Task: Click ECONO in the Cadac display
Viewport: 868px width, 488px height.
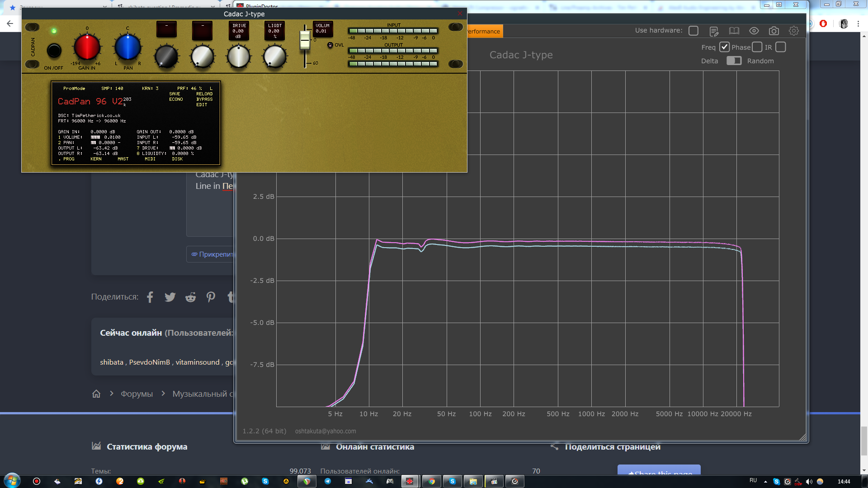Action: pos(176,99)
